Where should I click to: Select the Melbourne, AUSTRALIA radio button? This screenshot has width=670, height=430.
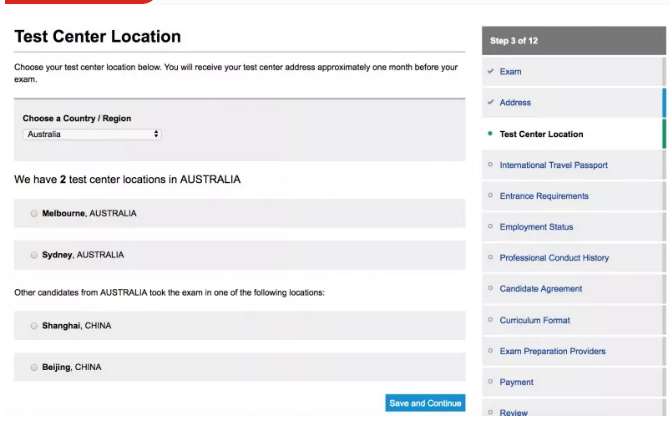click(35, 214)
